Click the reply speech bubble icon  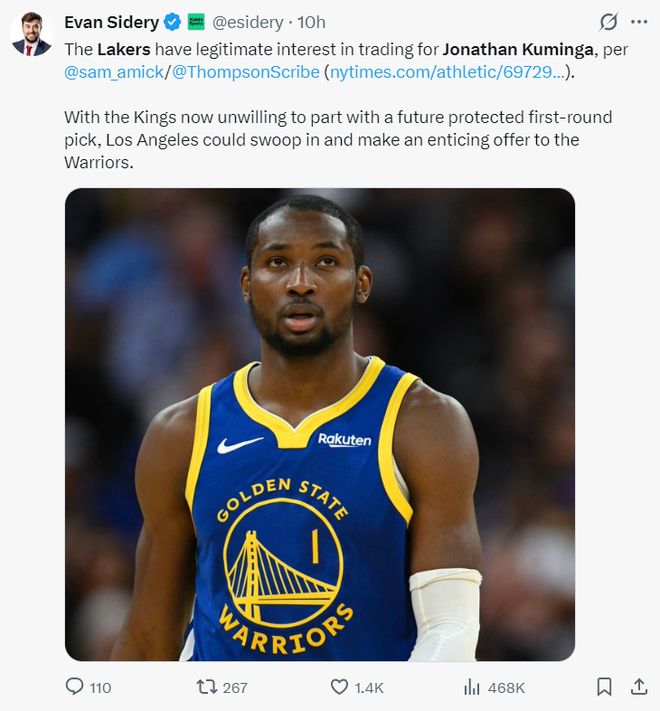point(75,687)
